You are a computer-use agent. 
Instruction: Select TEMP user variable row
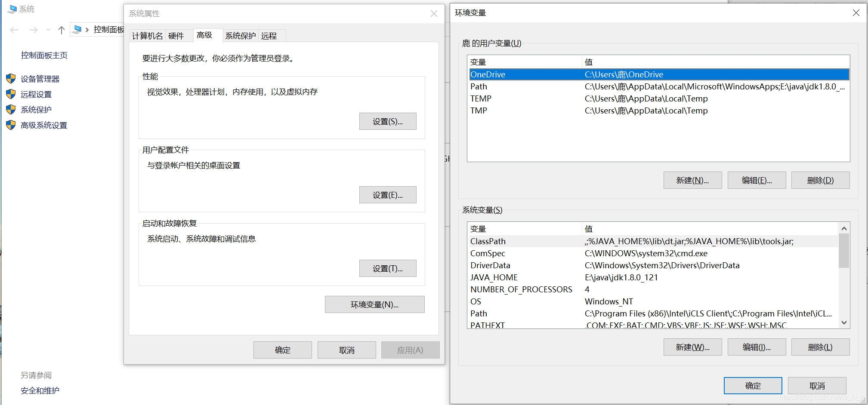tap(659, 98)
